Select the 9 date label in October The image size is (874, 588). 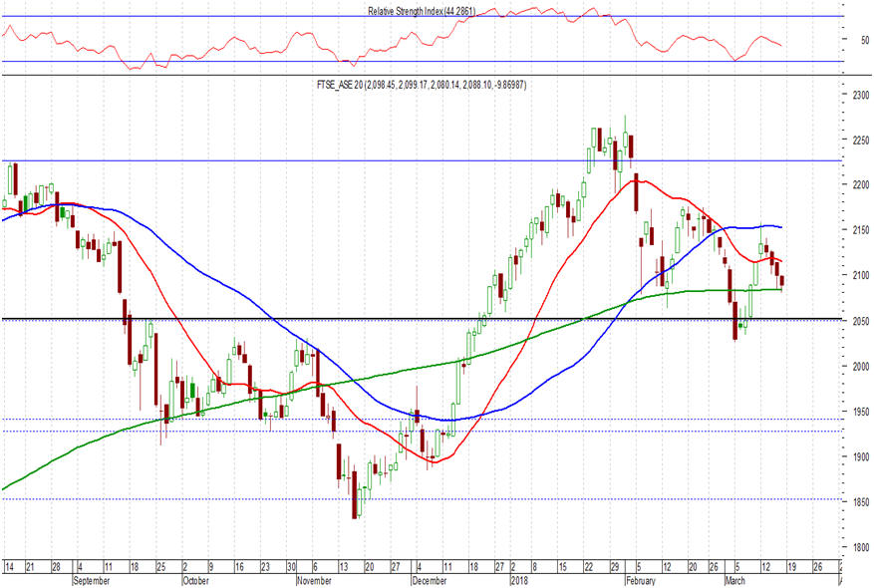click(x=211, y=567)
